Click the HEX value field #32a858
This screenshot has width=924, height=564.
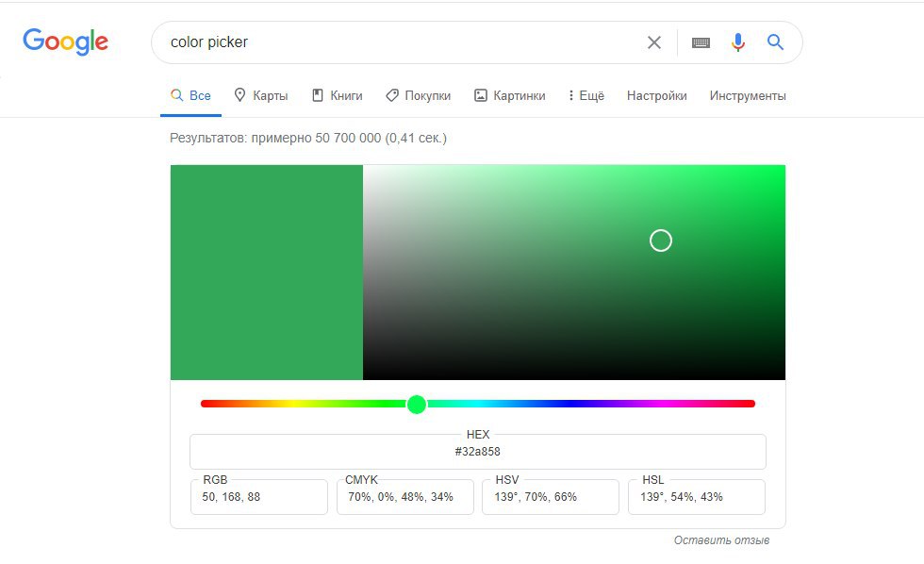tap(477, 452)
